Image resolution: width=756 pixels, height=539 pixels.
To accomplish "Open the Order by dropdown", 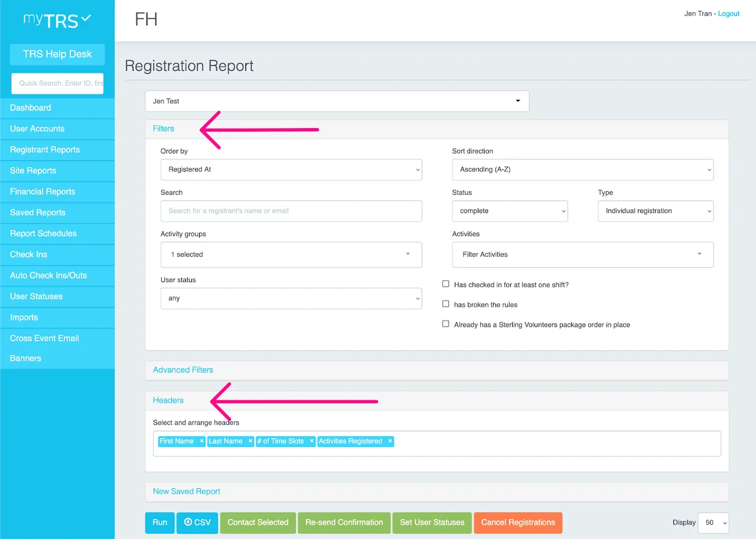I will 291,169.
